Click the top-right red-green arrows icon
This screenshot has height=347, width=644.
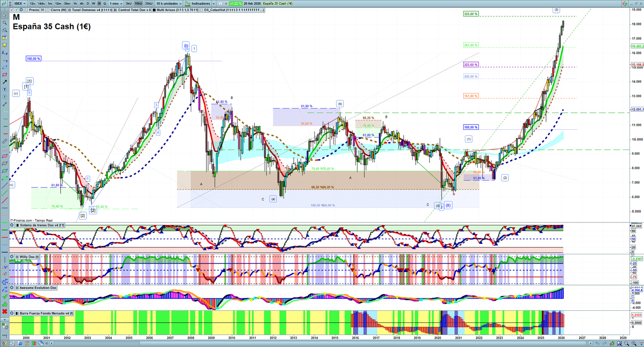(624, 4)
